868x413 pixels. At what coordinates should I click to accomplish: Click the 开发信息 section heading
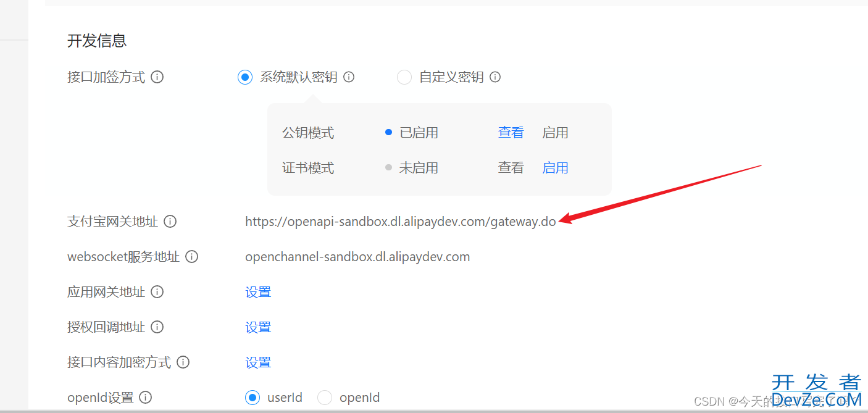97,41
